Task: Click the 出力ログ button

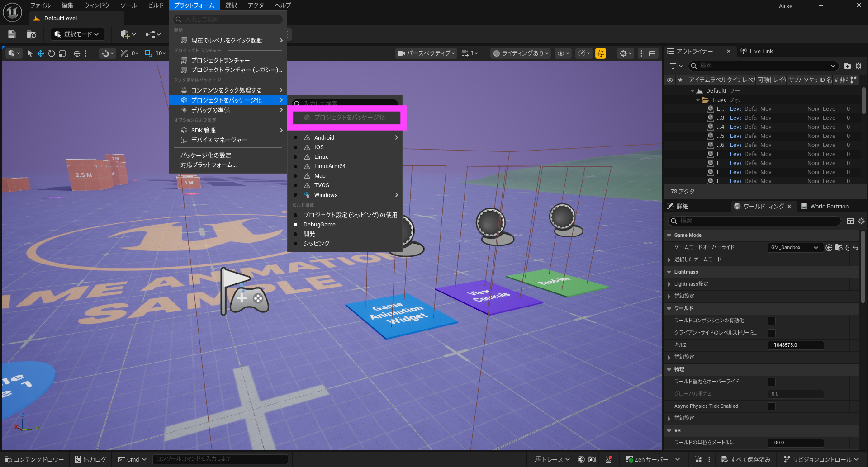Action: [91, 459]
